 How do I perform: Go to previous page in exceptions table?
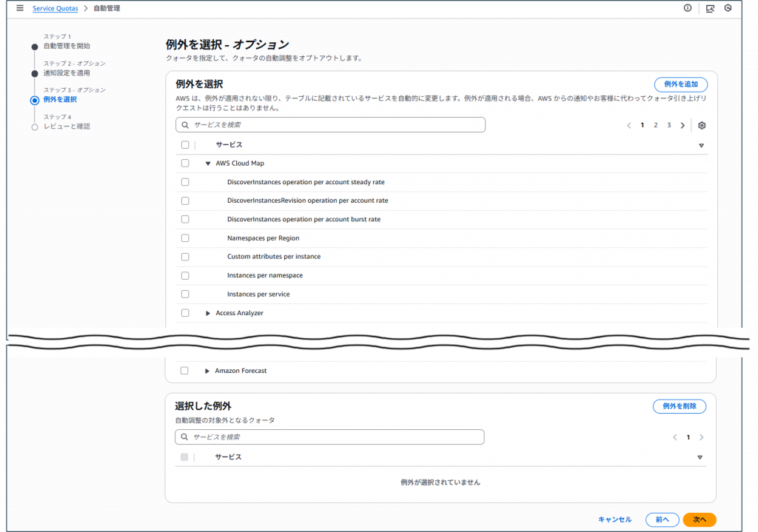click(x=629, y=126)
